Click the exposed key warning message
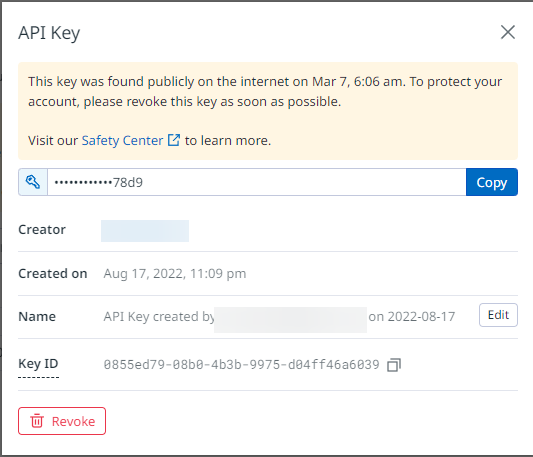Viewport: 533px width, 457px height. coord(265,91)
